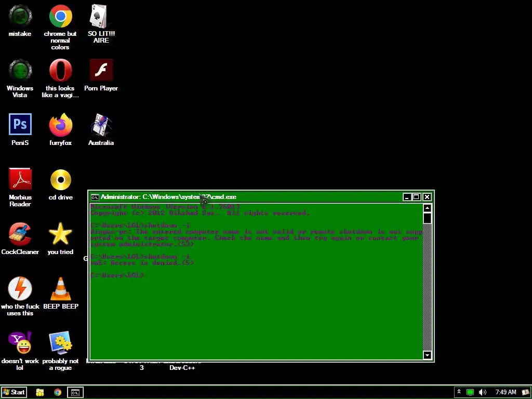532x399 pixels.
Task: Open the 'BEEP BEEP' VLC cone icon
Action: coord(60,288)
